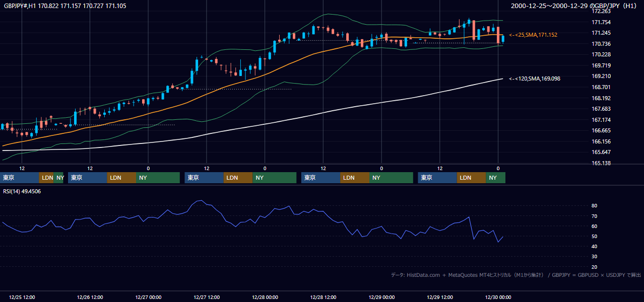Select the RSI(14) 49.4506 indicator label
Image resolution: width=644 pixels, height=302 pixels.
(22, 191)
